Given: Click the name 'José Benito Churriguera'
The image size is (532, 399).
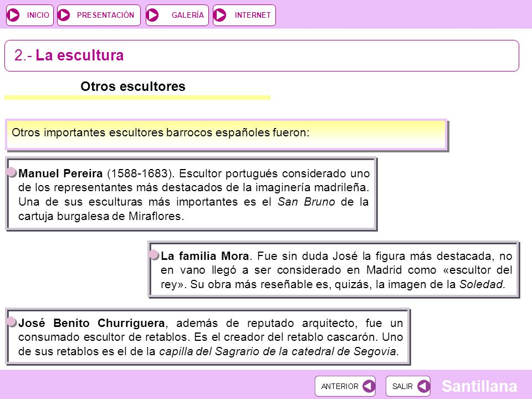Looking at the screenshot, I should (x=91, y=323).
